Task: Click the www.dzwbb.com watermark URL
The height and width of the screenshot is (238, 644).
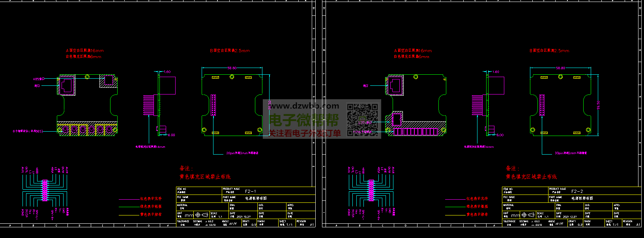Action: 304,106
